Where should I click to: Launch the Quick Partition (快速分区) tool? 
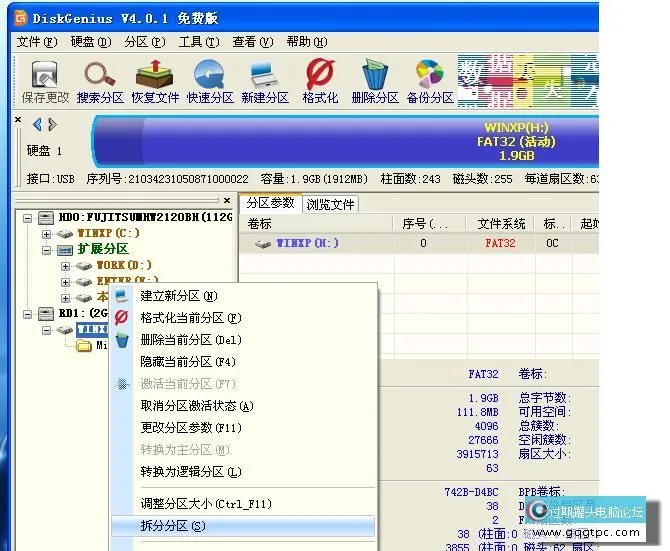coord(209,74)
